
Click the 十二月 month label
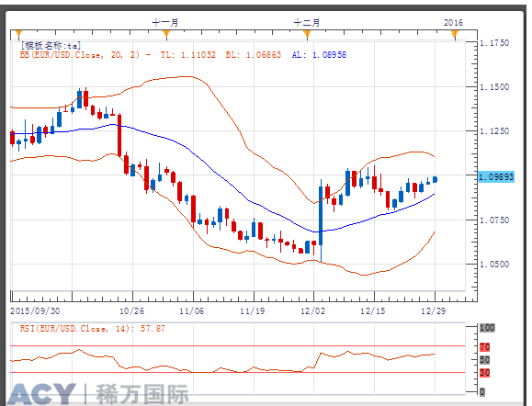pos(307,23)
